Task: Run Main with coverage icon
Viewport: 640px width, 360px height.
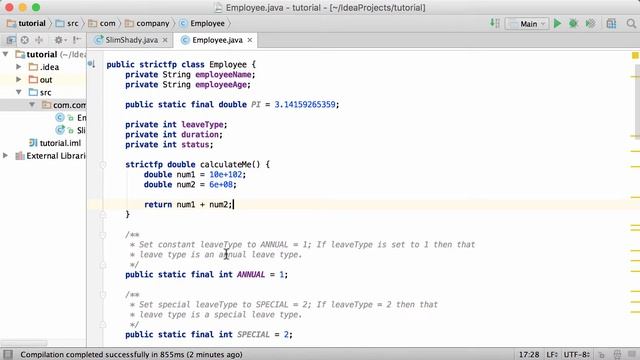Action: pos(590,23)
